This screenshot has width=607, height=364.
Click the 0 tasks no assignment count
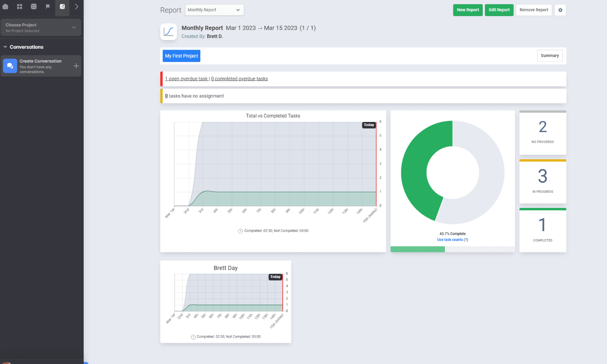coord(166,96)
